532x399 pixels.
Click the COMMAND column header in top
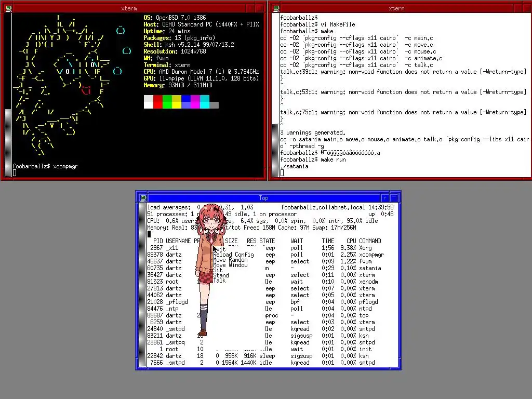370,241
